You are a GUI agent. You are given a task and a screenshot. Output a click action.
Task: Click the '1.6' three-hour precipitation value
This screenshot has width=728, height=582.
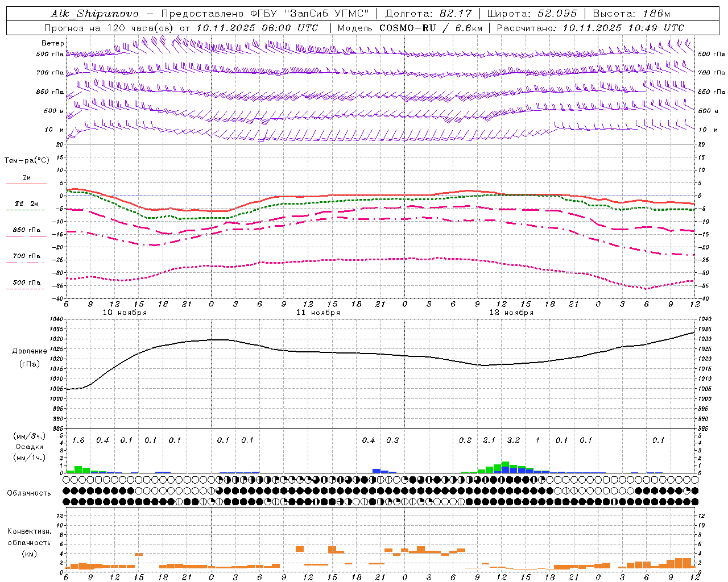coord(78,440)
